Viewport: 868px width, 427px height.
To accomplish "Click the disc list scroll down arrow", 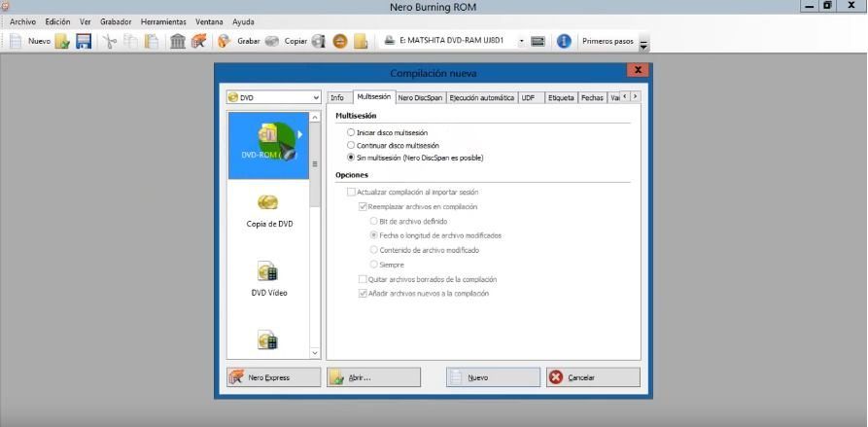I will (x=315, y=352).
